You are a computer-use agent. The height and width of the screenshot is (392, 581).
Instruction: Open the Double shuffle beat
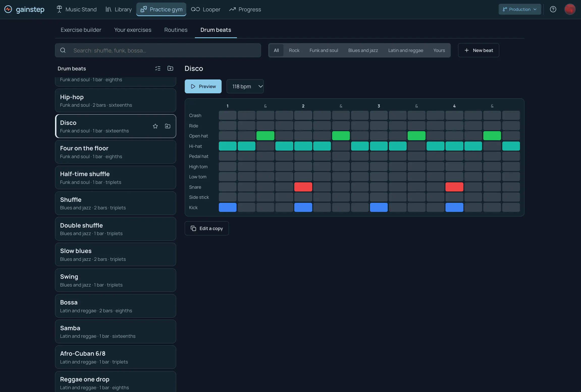116,229
